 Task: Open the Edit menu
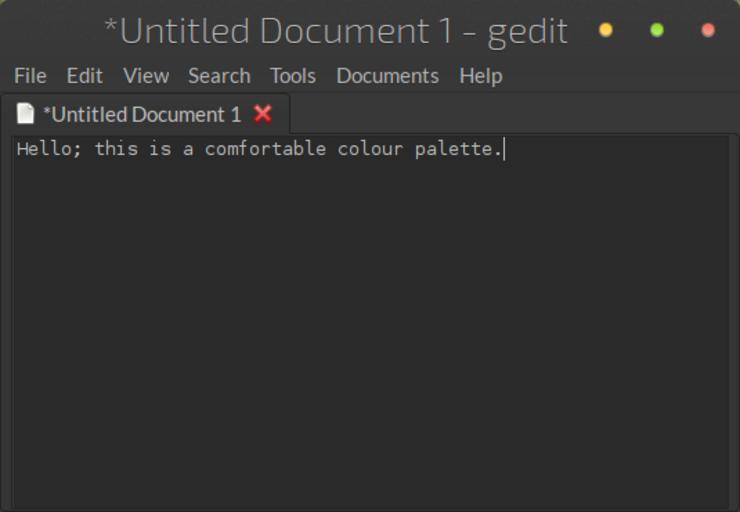point(84,76)
